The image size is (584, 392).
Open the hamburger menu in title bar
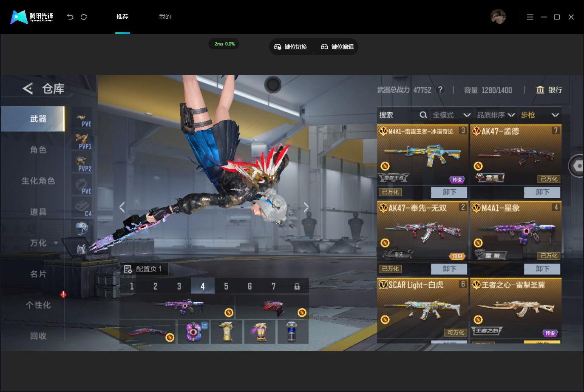530,17
